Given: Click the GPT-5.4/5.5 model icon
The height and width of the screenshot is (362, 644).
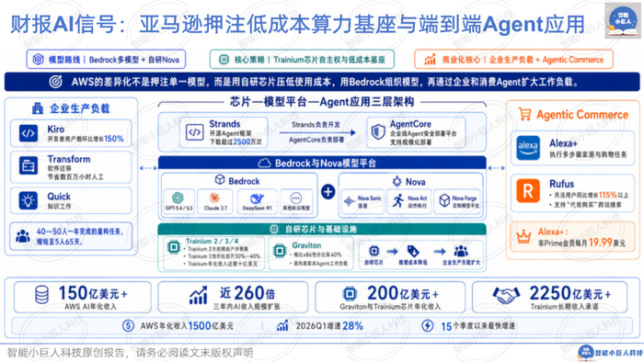Looking at the screenshot, I should click(178, 198).
